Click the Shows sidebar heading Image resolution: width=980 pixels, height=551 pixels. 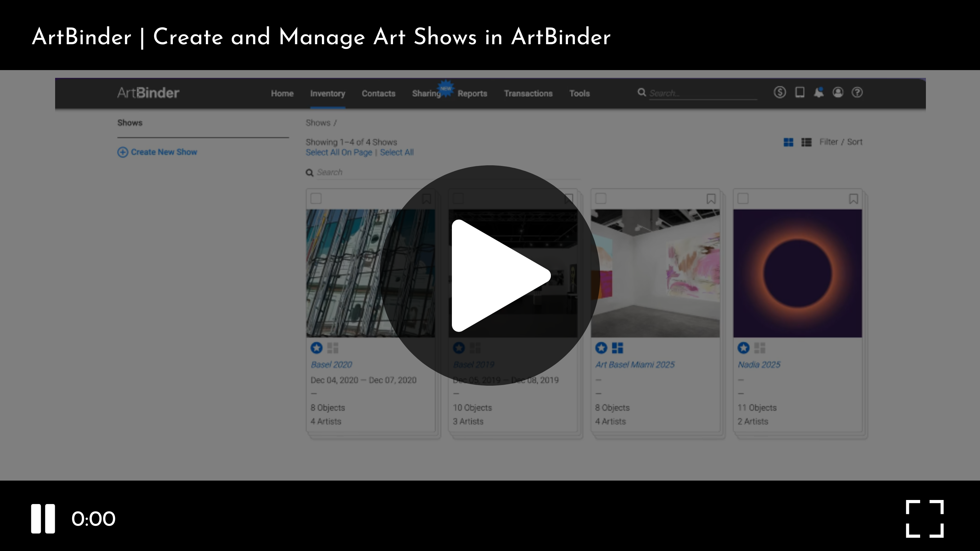click(x=130, y=123)
